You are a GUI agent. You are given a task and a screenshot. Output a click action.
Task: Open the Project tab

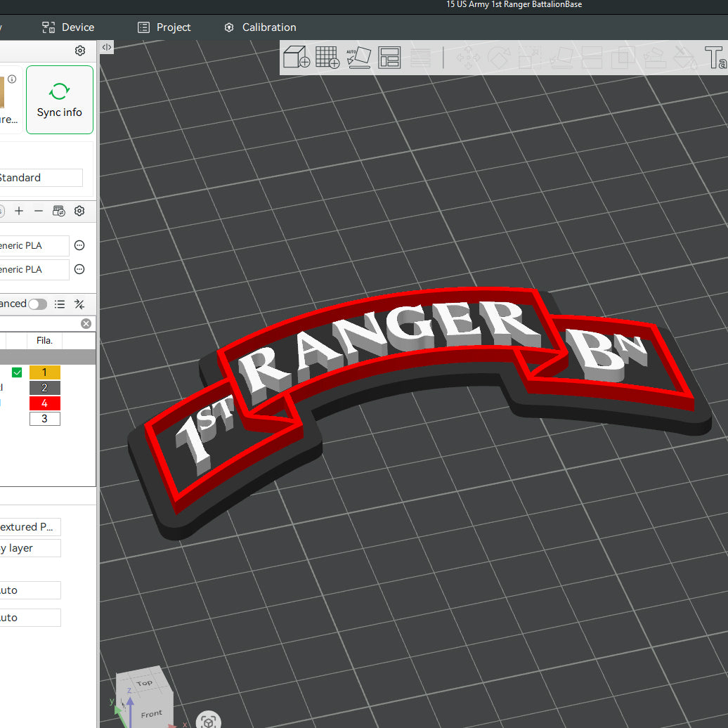click(x=164, y=27)
